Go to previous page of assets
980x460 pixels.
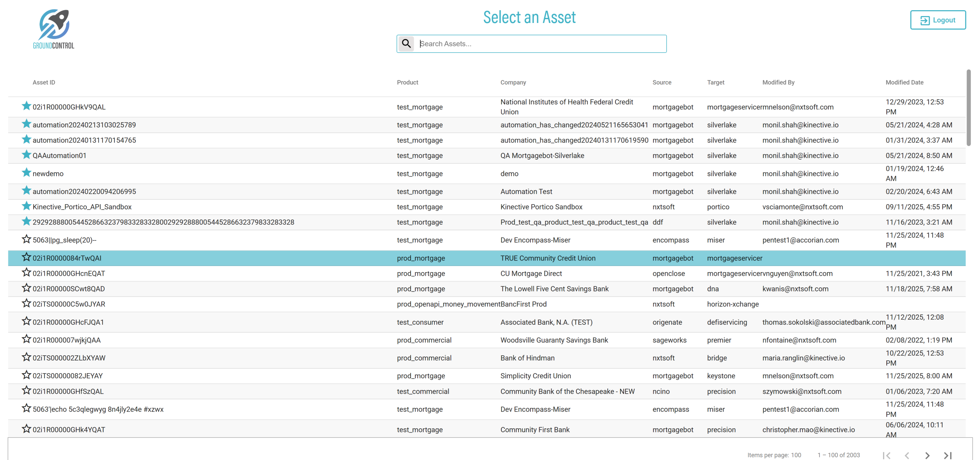(907, 455)
